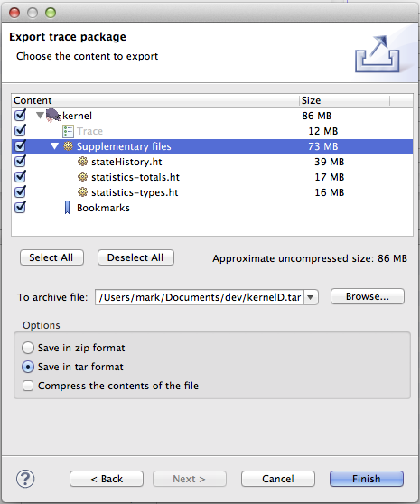Uncheck the stateHistory.ht checkbox
Screen dimensions: 420x504
click(20, 161)
